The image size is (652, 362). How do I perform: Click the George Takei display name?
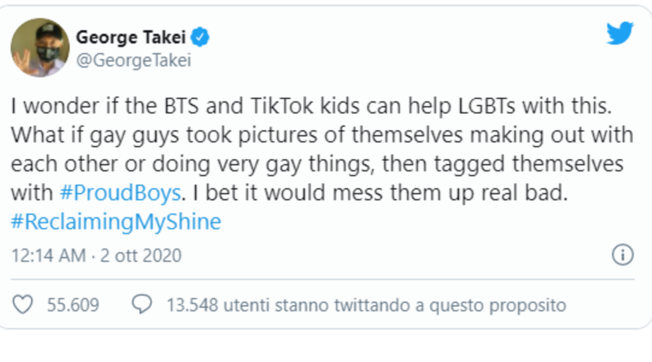coord(131,37)
